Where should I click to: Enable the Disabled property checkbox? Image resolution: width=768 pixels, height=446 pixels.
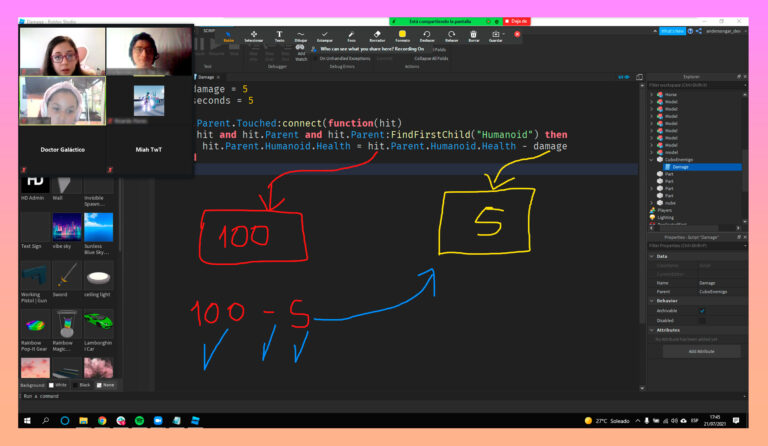point(702,320)
